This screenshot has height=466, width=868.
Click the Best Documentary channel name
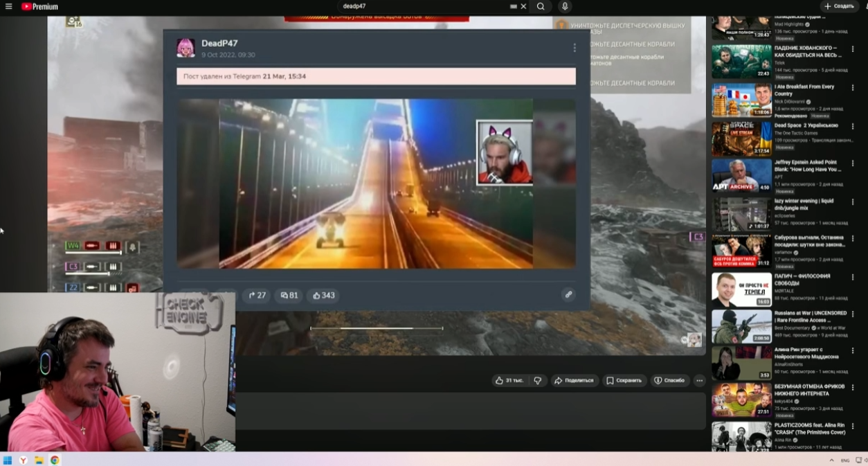pyautogui.click(x=793, y=328)
